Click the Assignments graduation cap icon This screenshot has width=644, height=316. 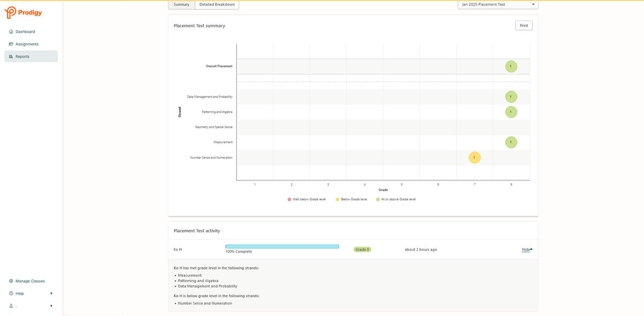pyautogui.click(x=11, y=44)
